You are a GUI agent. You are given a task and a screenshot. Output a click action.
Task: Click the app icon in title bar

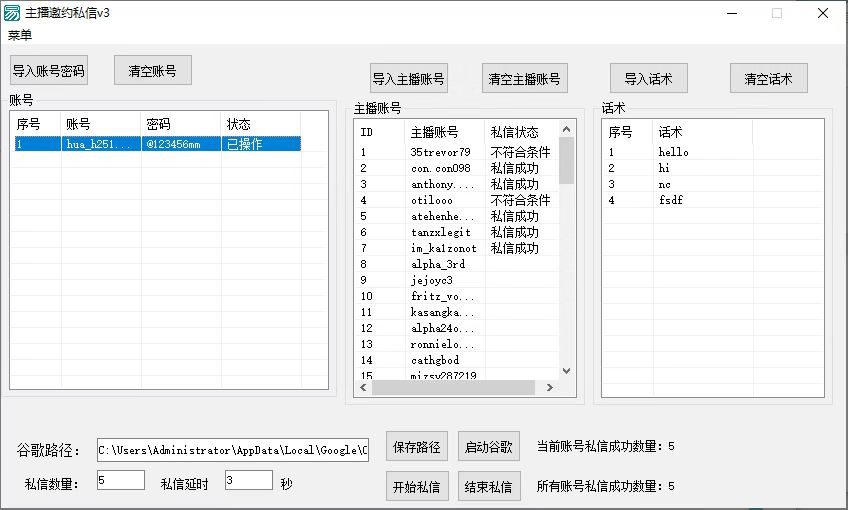[x=12, y=14]
